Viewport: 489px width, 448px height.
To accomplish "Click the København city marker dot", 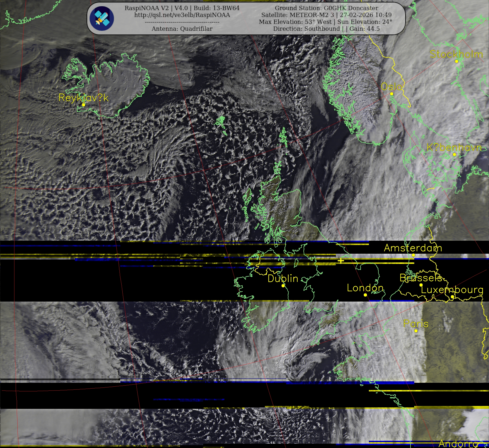I will click(x=454, y=154).
